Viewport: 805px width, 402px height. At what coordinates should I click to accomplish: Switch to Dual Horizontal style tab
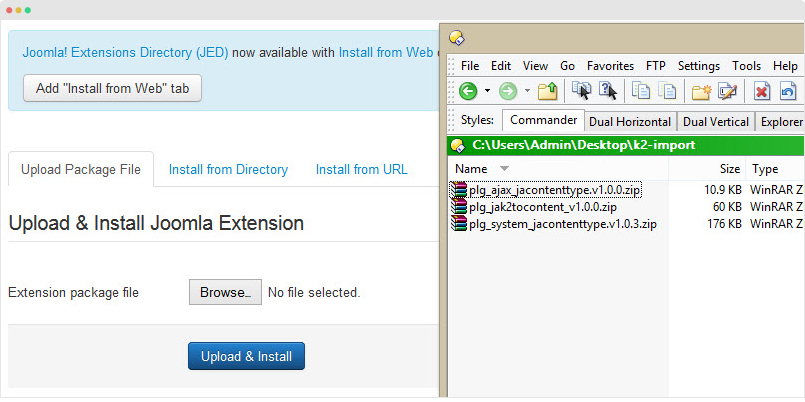[630, 122]
